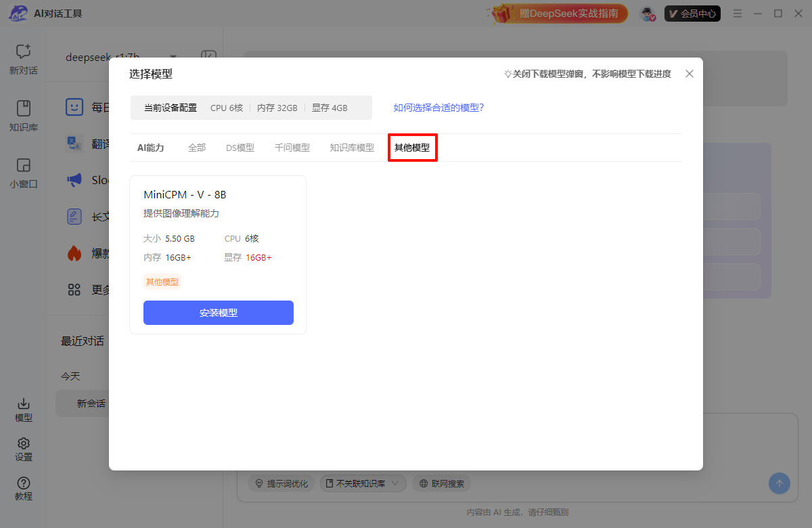Click the 大小 5.50 GB text
812x528 pixels.
pos(169,238)
